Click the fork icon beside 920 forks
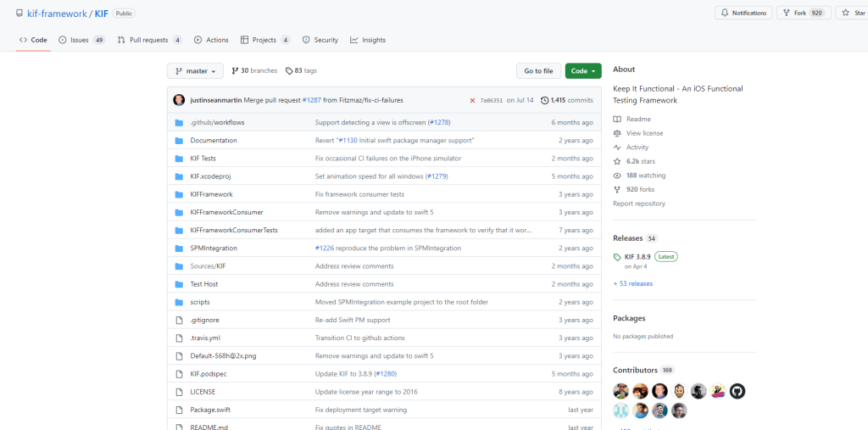The image size is (868, 430). (617, 189)
